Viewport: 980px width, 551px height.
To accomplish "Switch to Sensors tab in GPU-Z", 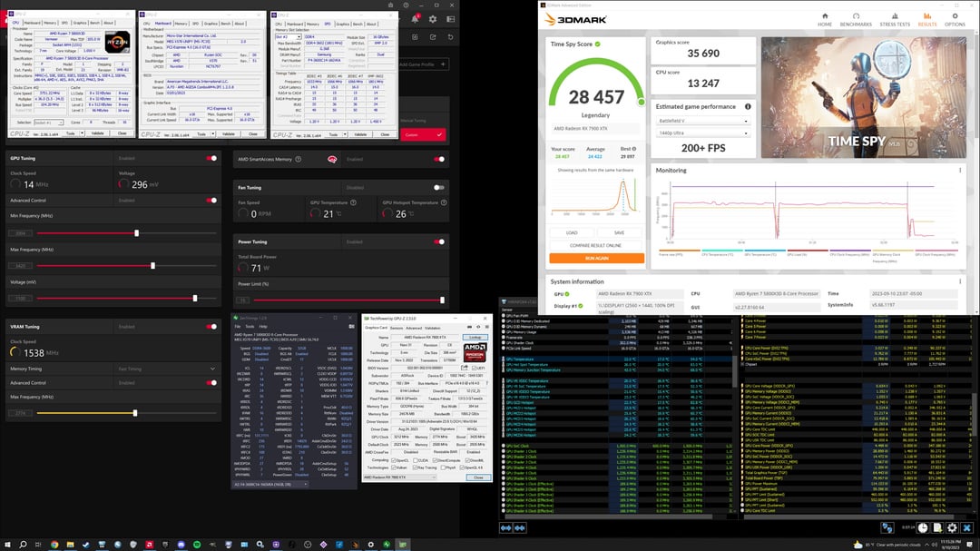I will (397, 328).
